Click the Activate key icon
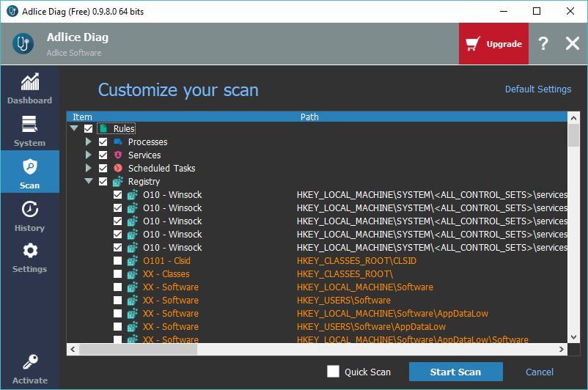Screen dimensions: 588x390 click(29, 362)
